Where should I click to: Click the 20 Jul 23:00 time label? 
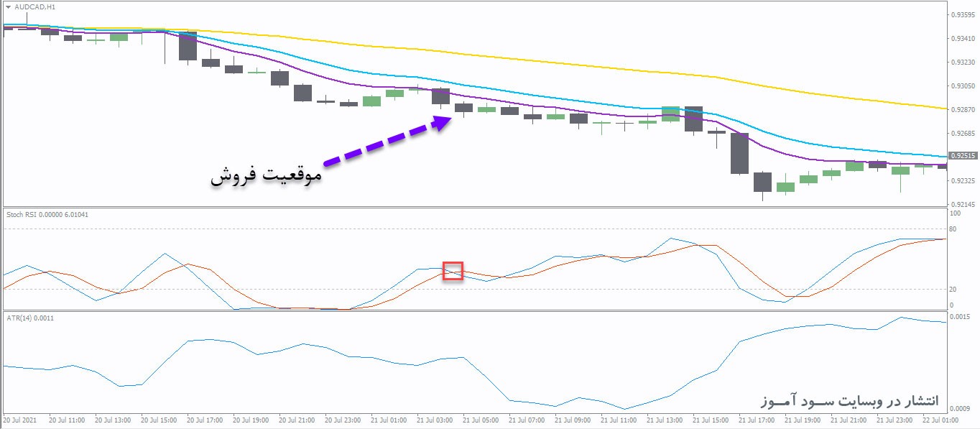(343, 419)
